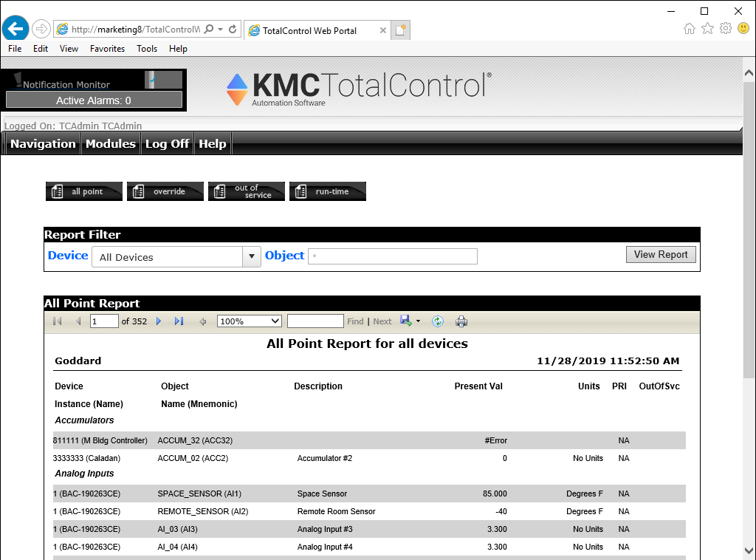Click the Object filter text field
The image size is (756, 560).
click(x=393, y=256)
